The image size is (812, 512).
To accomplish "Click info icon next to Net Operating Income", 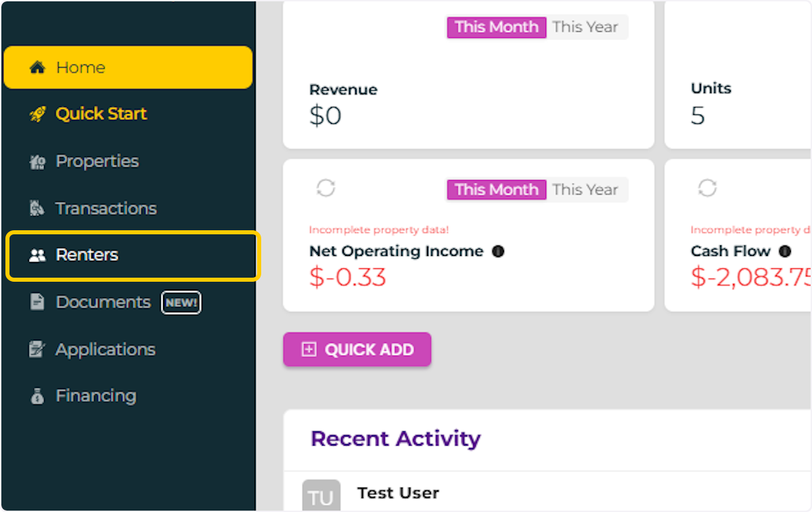I will click(x=498, y=252).
